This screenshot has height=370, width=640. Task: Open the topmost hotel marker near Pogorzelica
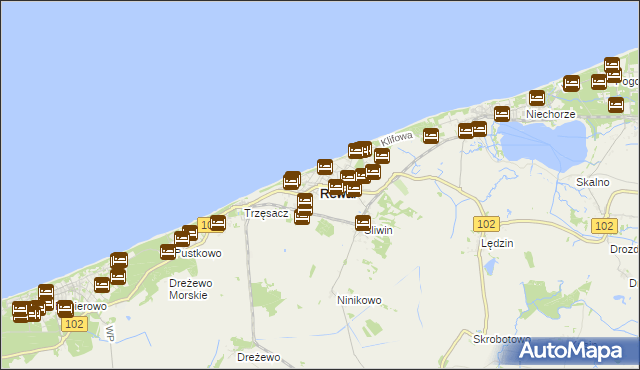[x=612, y=65]
